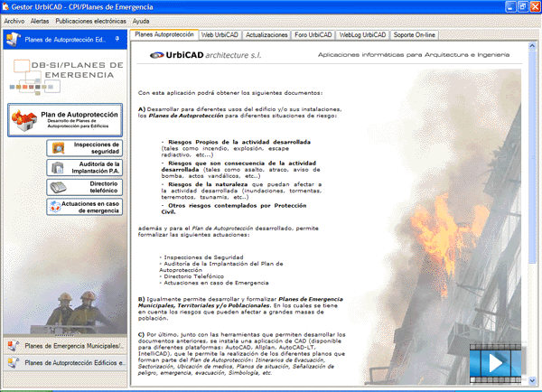Click the UrbiCAD architecture logo
The image size is (542, 392).
pos(205,55)
